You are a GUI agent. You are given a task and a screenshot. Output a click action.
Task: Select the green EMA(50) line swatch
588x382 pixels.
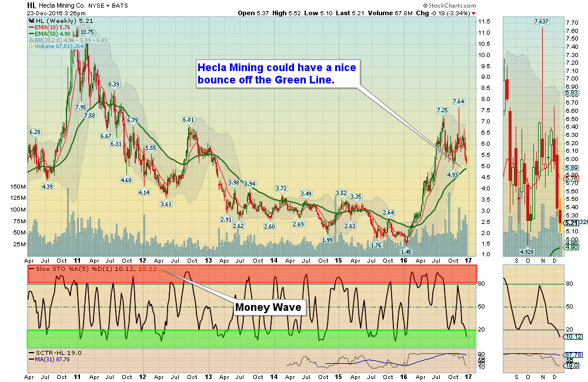(x=32, y=33)
